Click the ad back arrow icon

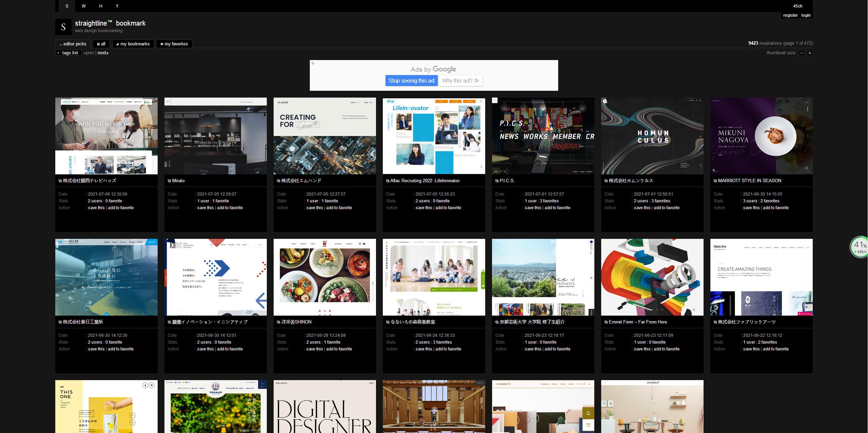pyautogui.click(x=313, y=63)
